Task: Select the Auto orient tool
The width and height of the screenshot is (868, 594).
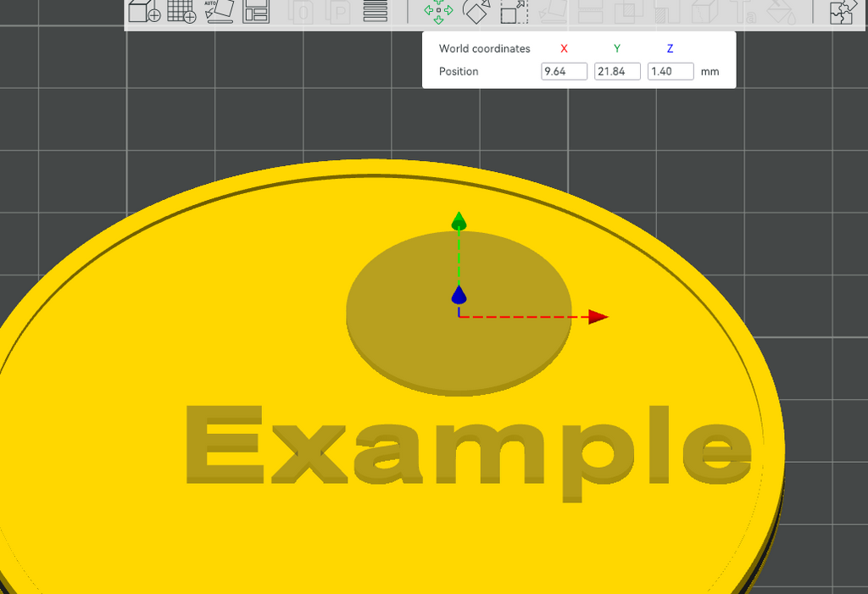Action: click(219, 11)
